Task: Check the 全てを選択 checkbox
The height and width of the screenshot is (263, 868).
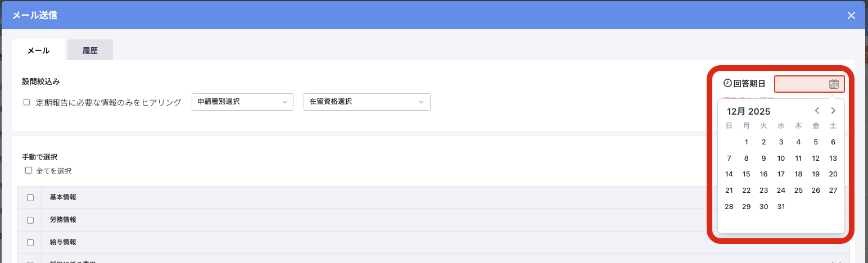Action: click(x=28, y=170)
